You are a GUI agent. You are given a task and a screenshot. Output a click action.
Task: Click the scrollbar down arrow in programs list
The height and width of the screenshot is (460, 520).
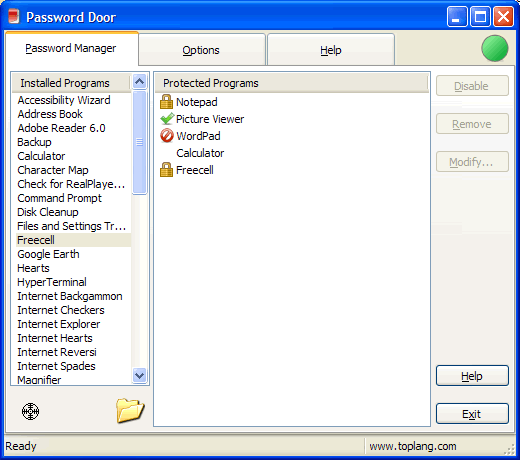[x=139, y=376]
